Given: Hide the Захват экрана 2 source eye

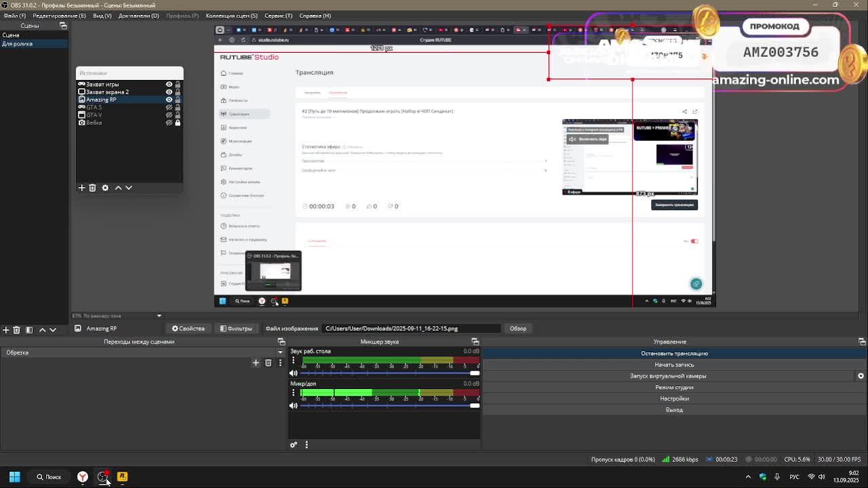Looking at the screenshot, I should 169,92.
